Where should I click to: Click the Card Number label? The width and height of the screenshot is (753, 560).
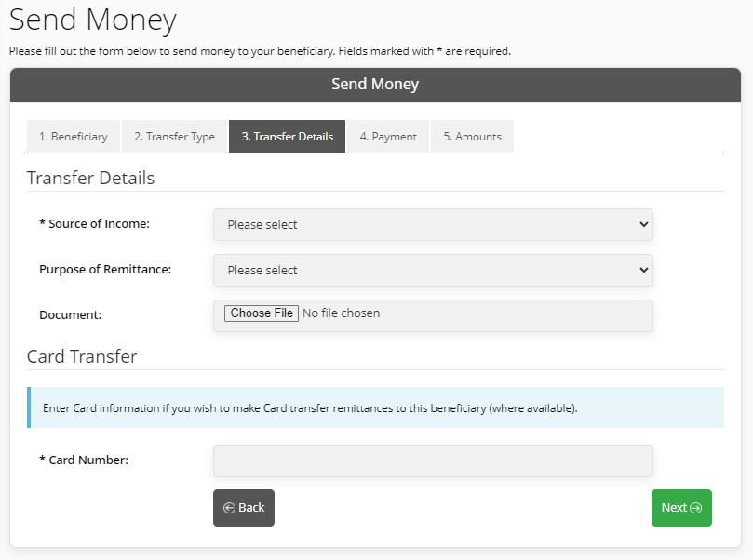coord(84,460)
